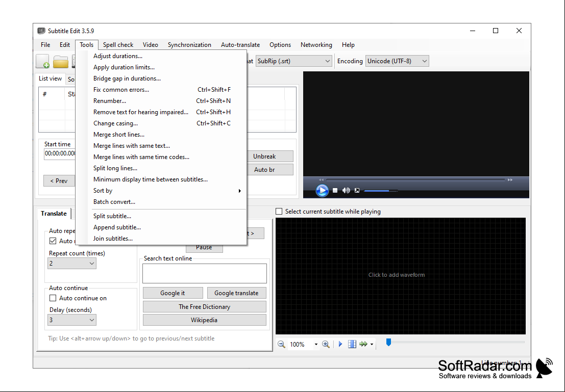Click the blue play triangle in the waveform toolbar
Viewport: 565px width, 392px height.
(340, 344)
